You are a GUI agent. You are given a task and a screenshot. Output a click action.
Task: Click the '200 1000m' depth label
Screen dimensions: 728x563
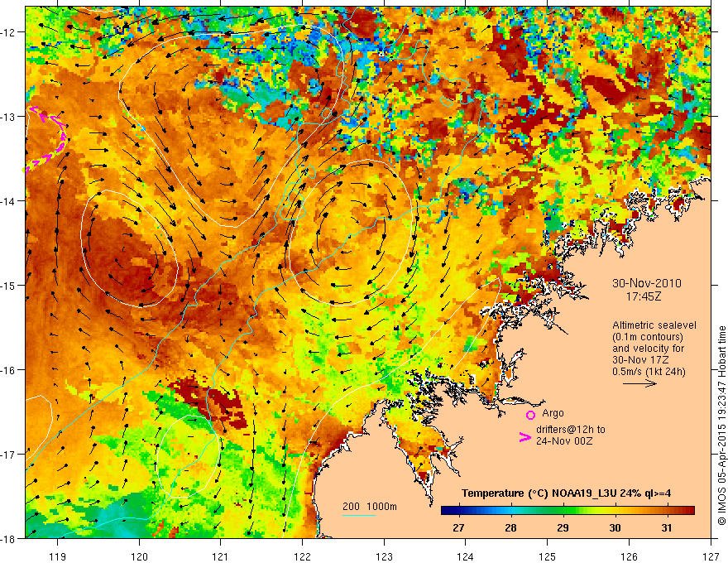coord(370,507)
